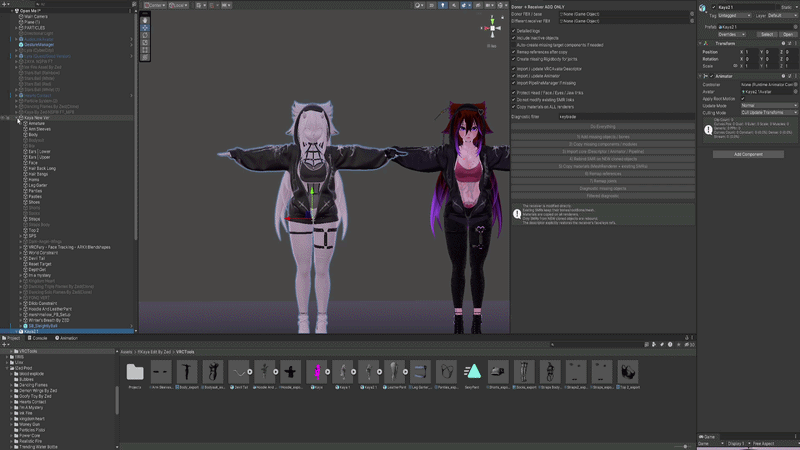Image resolution: width=800 pixels, height=450 pixels.
Task: Toggle Import / update Animator checkbox
Action: [x=514, y=76]
